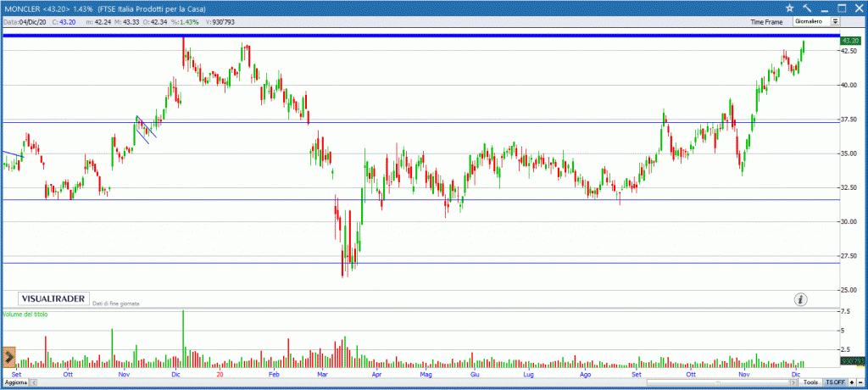Click the %: 1.43% change value
The width and height of the screenshot is (868, 390).
click(x=183, y=22)
